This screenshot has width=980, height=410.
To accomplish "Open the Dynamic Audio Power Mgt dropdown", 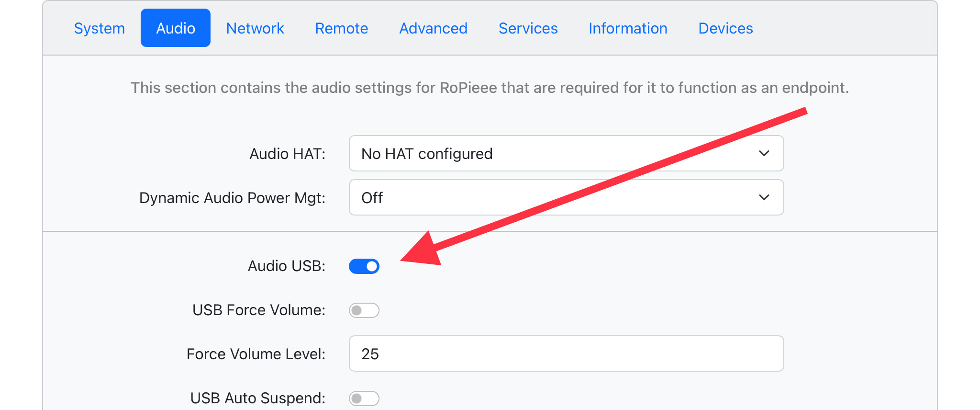I will pos(566,198).
